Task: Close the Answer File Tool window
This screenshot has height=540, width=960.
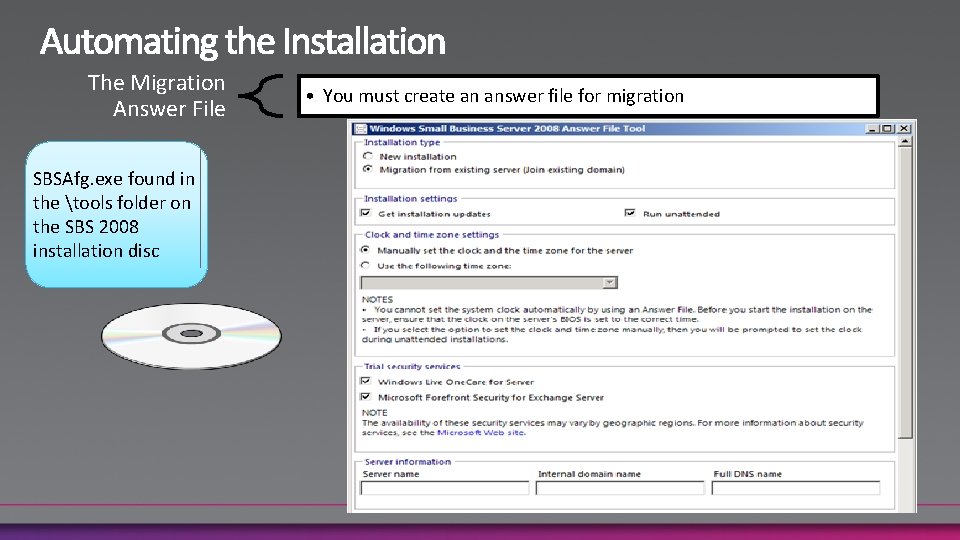Action: point(904,129)
